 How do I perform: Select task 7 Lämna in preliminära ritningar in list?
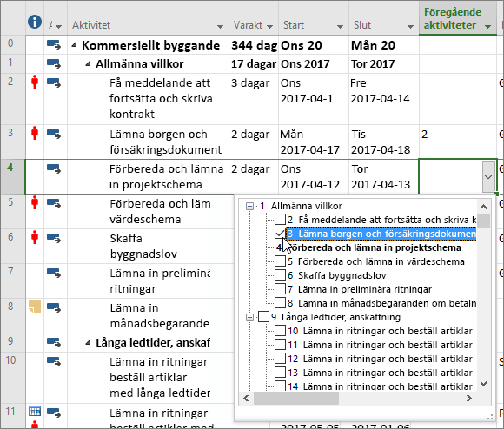coord(364,289)
